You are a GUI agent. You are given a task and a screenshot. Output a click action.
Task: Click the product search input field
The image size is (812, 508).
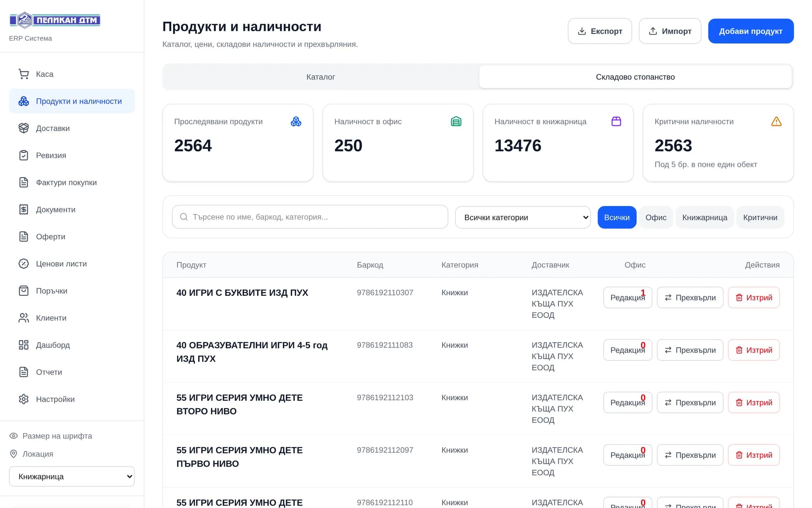click(x=310, y=217)
